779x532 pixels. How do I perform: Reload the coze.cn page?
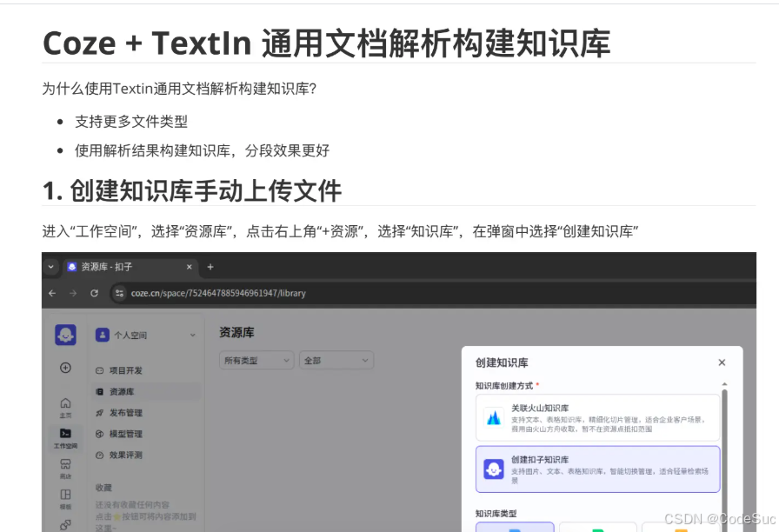point(95,293)
